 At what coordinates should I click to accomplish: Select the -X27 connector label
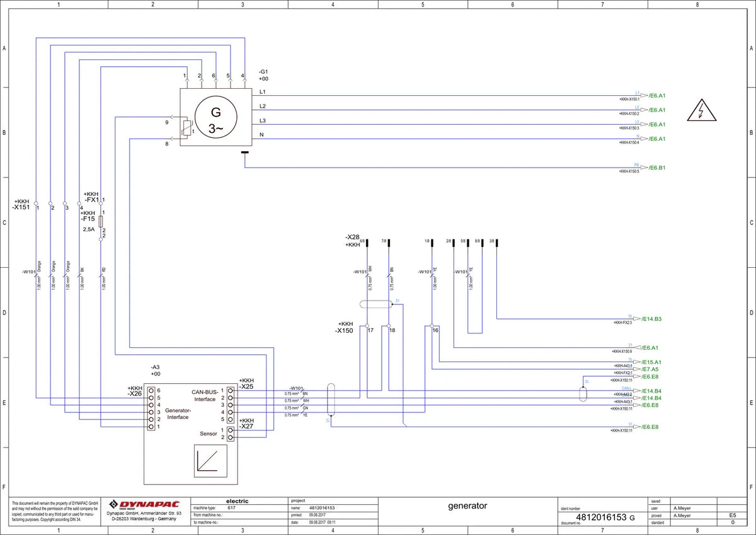point(246,427)
